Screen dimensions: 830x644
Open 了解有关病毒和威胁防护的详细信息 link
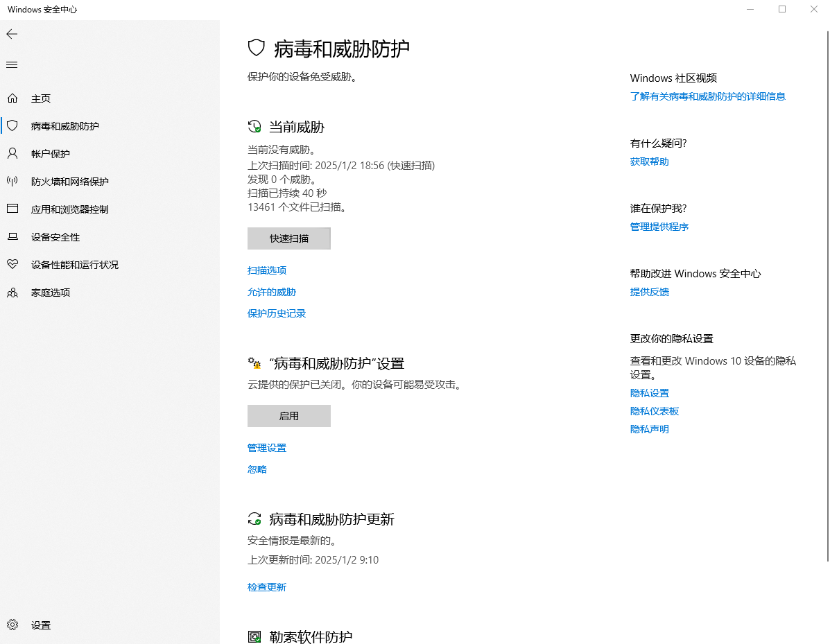coord(708,96)
